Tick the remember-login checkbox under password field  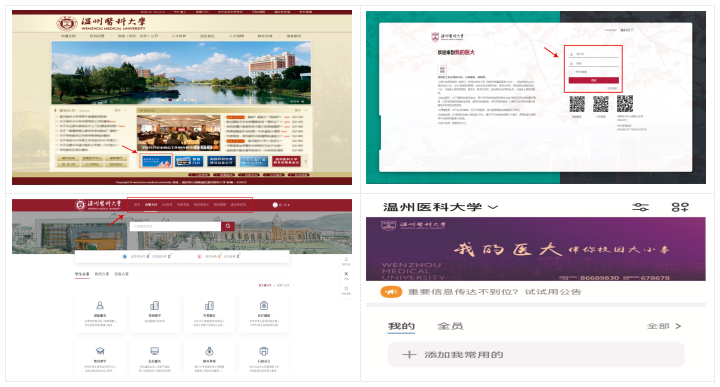click(x=571, y=72)
